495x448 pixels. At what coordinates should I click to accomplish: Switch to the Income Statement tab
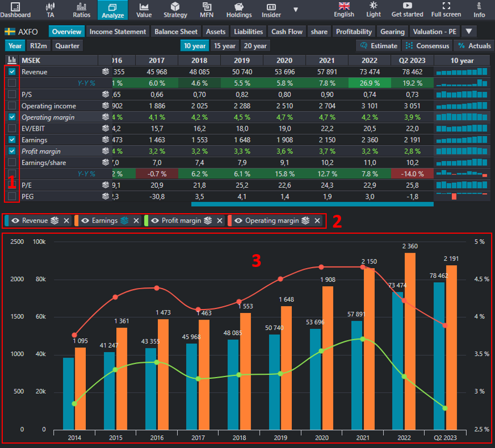[117, 32]
